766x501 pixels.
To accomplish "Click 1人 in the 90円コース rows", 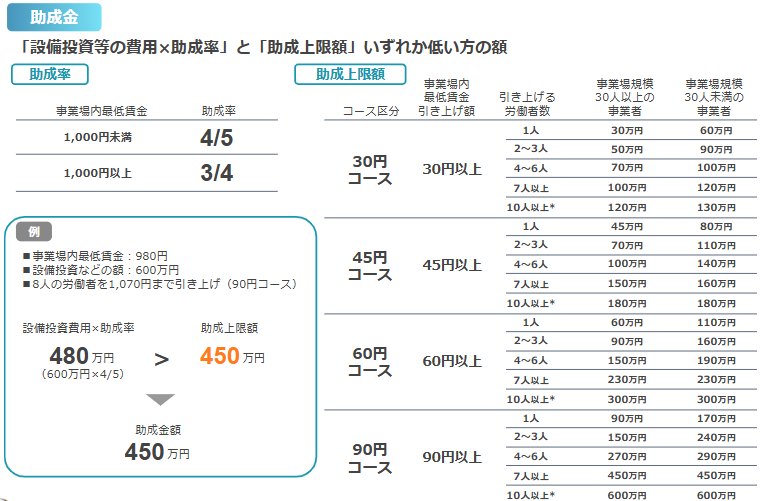I will tap(531, 419).
